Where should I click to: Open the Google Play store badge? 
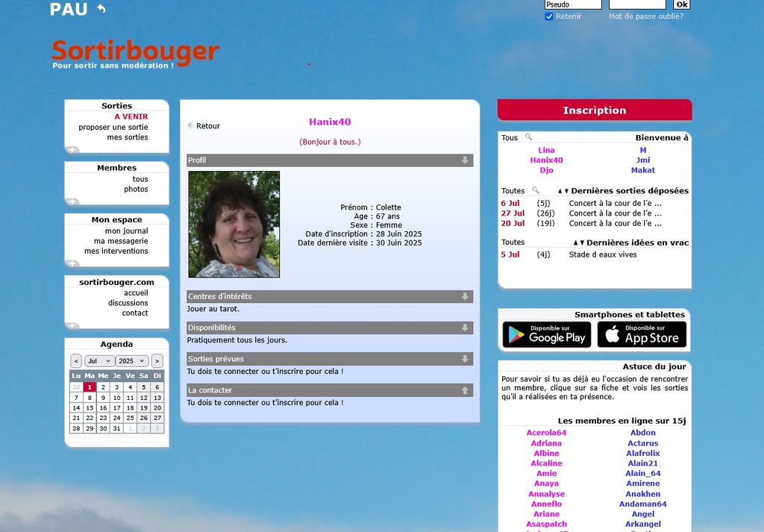tap(547, 334)
